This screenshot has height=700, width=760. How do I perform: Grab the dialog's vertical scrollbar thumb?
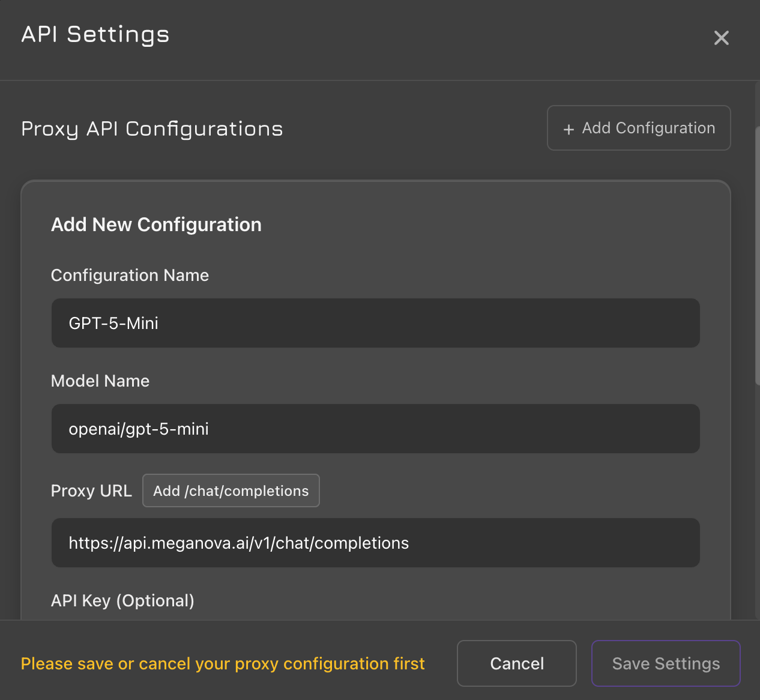point(757,252)
